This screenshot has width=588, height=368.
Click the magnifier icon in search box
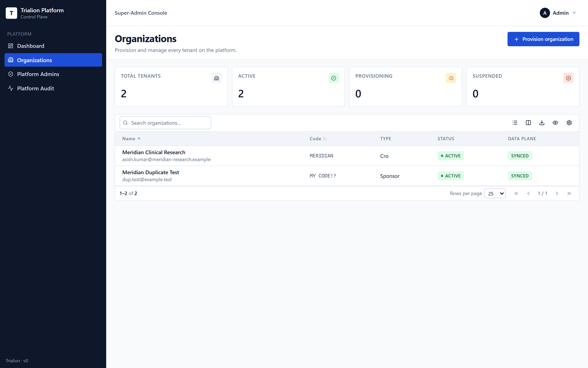tap(126, 123)
